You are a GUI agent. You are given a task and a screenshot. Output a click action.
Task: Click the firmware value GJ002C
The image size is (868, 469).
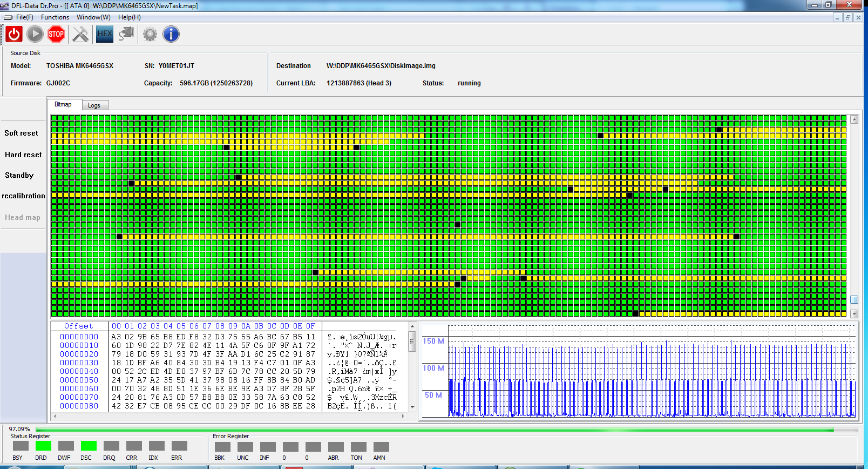click(x=58, y=83)
